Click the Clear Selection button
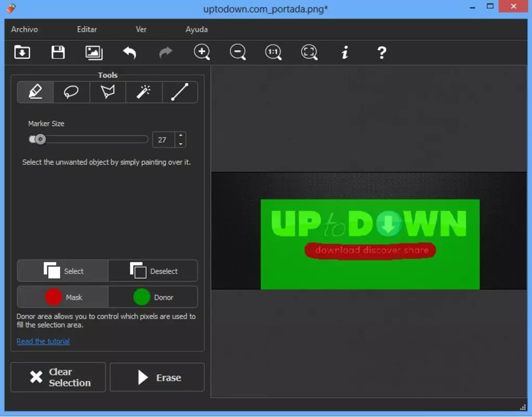The height and width of the screenshot is (417, 532). (x=58, y=377)
